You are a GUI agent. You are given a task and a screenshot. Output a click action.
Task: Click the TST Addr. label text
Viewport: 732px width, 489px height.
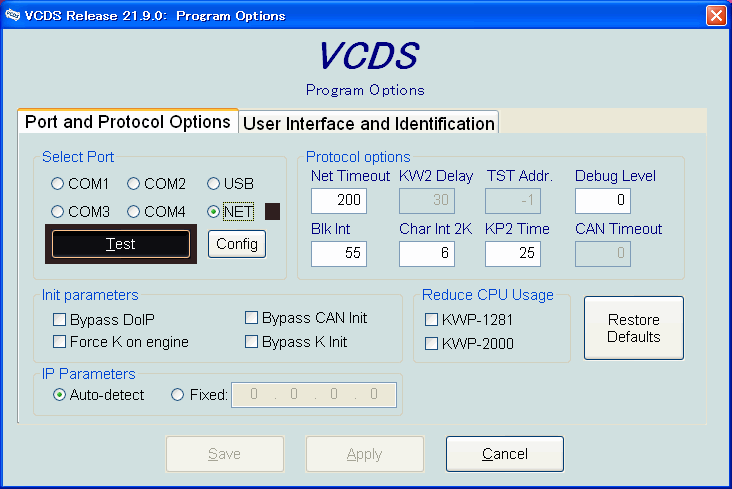point(520,176)
